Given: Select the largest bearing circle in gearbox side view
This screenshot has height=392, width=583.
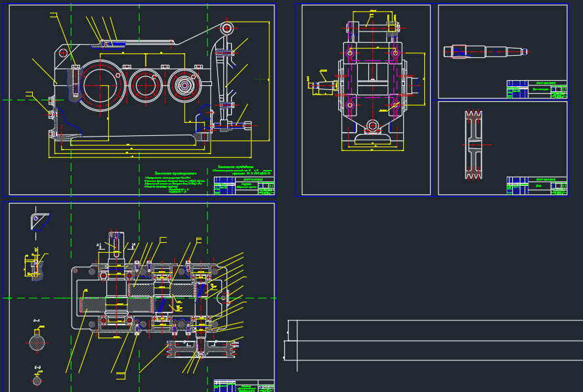Looking at the screenshot, I should point(100,85).
